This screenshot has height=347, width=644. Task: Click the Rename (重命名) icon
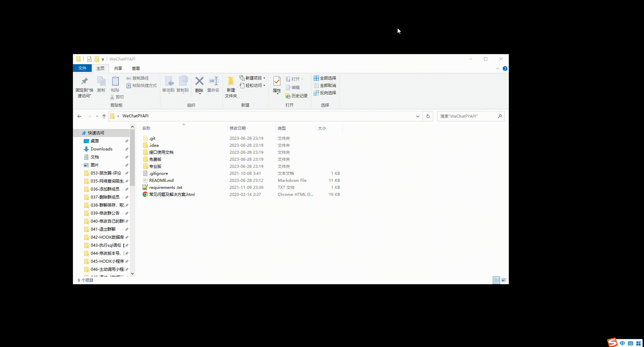click(214, 81)
